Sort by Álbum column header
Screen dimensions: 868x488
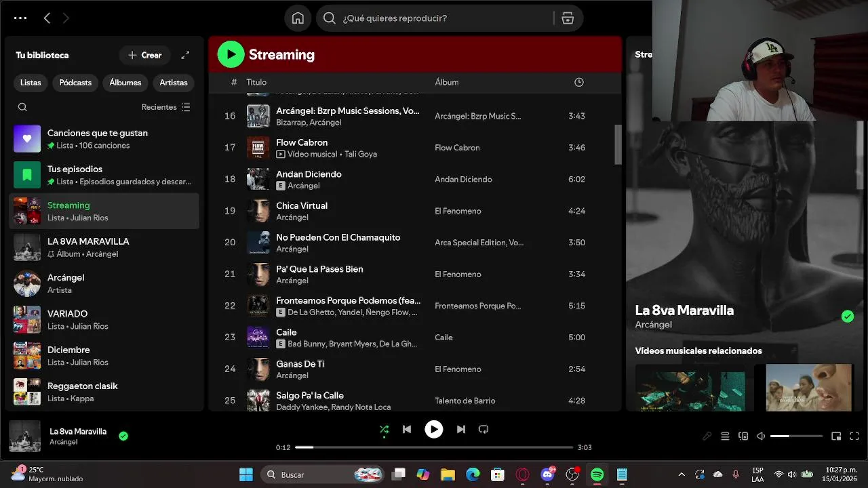click(446, 82)
